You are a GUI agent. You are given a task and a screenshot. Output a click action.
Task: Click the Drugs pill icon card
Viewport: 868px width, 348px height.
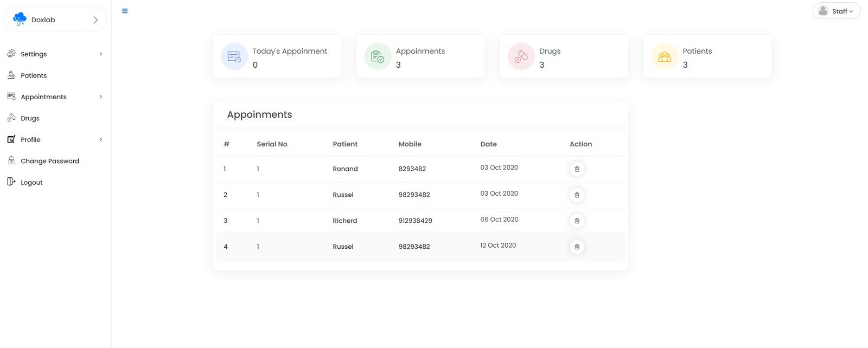(521, 56)
